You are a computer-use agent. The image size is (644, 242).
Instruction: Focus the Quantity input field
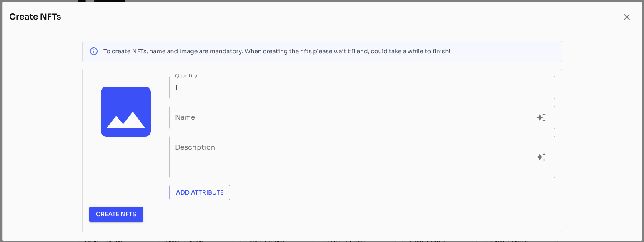point(362,87)
